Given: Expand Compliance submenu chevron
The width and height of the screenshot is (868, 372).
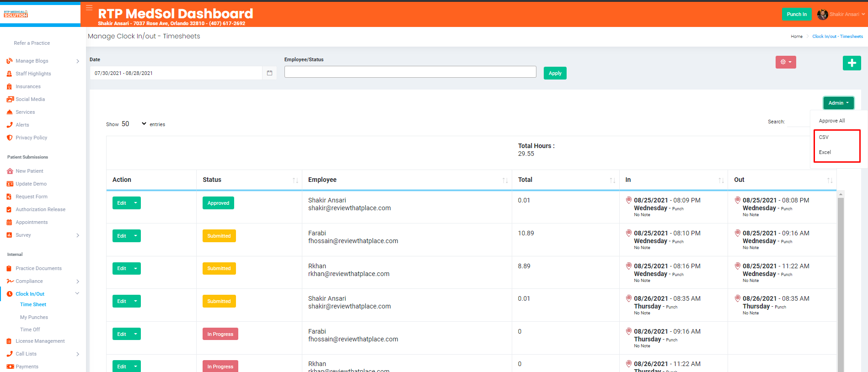Looking at the screenshot, I should pos(78,282).
